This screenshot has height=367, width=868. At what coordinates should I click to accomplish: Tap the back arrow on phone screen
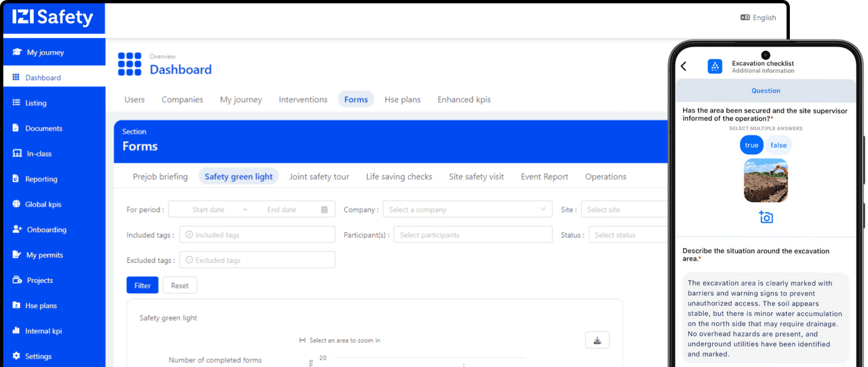pos(683,66)
